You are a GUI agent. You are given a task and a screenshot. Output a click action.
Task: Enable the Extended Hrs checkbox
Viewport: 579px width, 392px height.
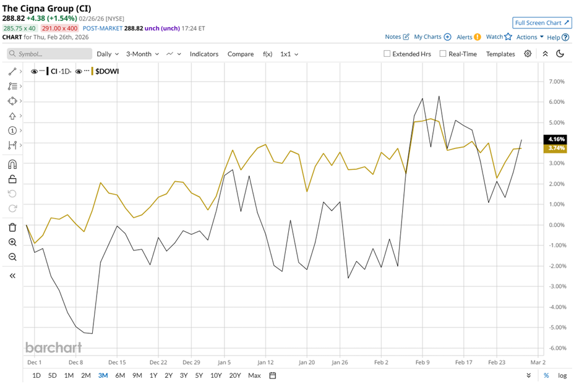(387, 54)
